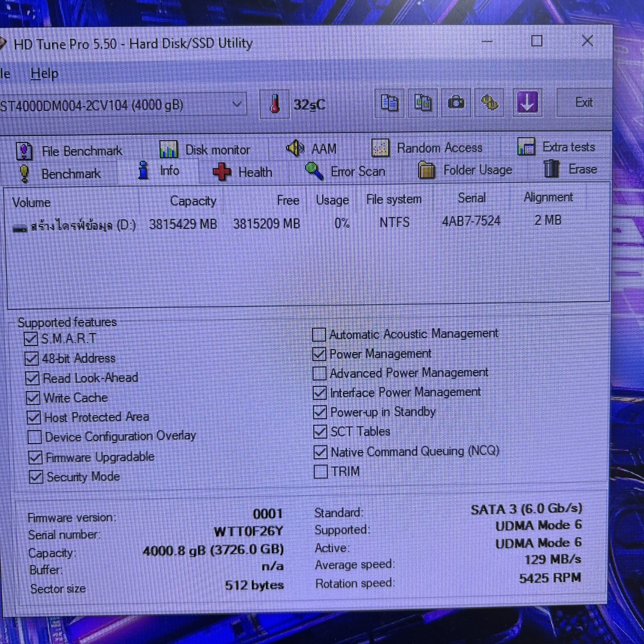
Task: Enable the TRIM checkbox
Action: pos(321,472)
